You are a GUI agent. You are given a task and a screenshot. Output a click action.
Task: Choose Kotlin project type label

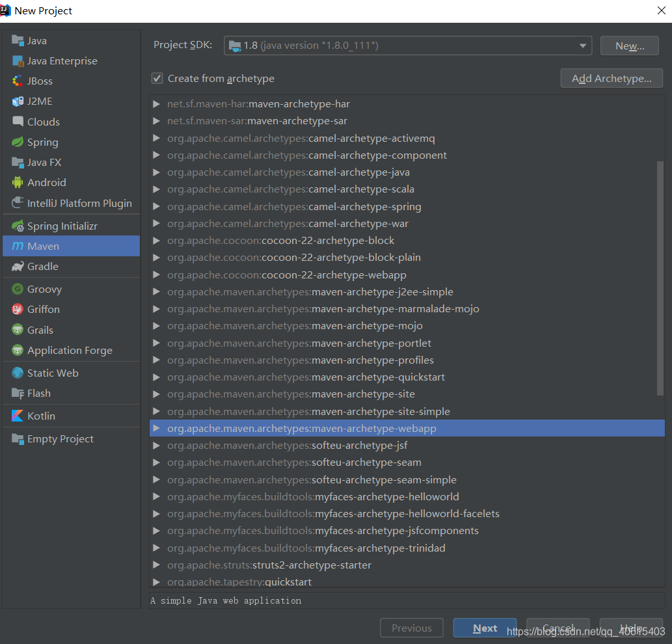(41, 416)
